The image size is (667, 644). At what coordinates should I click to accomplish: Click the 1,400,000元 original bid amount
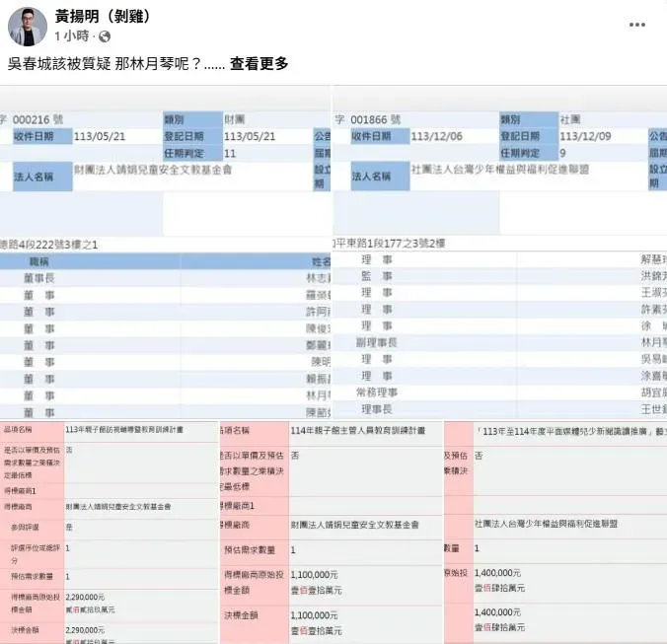tap(497, 573)
